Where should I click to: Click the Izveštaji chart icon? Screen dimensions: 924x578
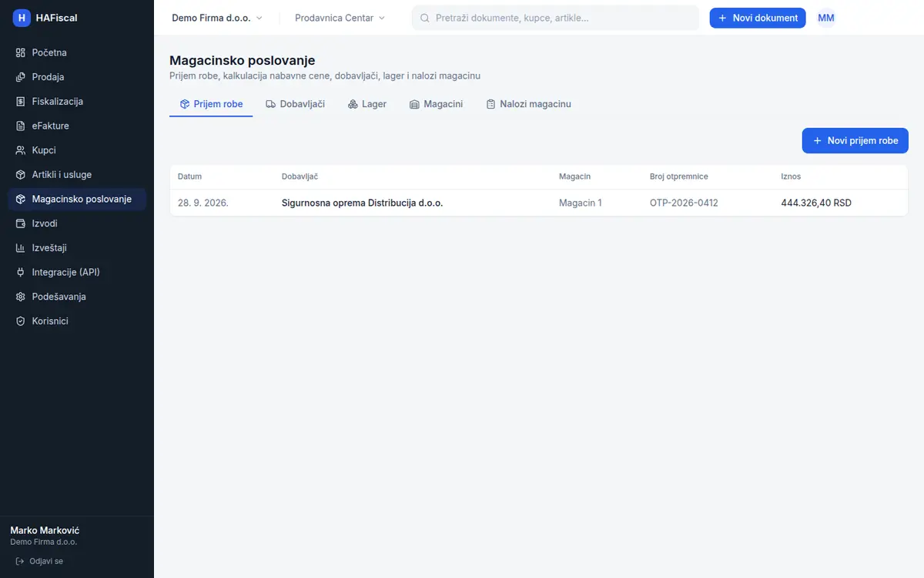(x=21, y=248)
